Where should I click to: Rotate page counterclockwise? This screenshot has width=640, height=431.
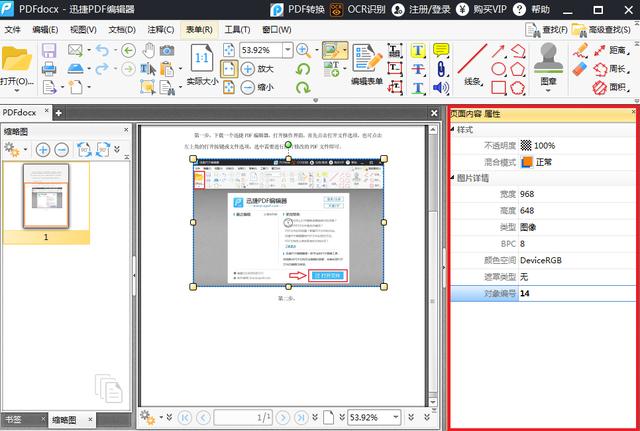pos(303,69)
